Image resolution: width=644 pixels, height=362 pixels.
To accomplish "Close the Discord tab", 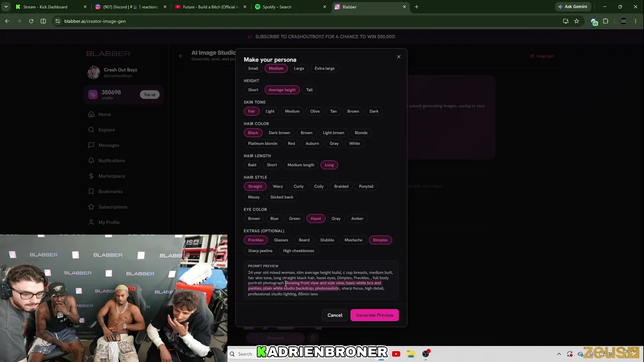I will (x=165, y=7).
